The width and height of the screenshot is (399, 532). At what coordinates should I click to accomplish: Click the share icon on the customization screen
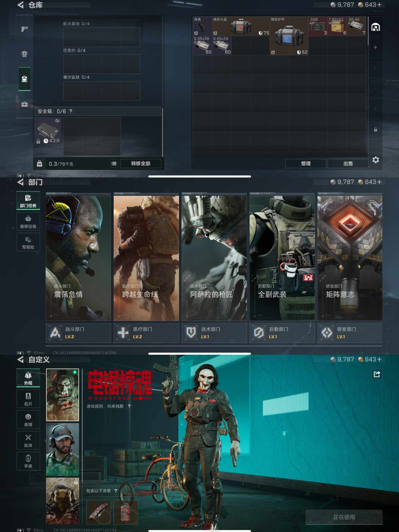pyautogui.click(x=377, y=374)
